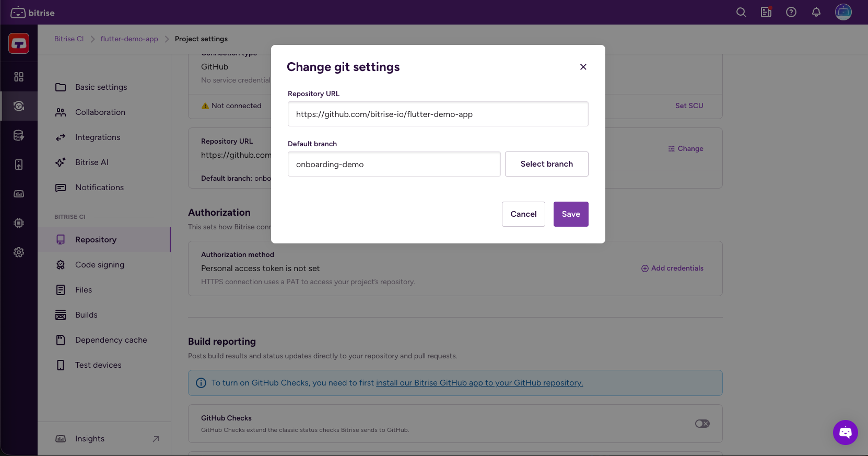Go to Bitrise CI breadcrumb

[x=69, y=39]
